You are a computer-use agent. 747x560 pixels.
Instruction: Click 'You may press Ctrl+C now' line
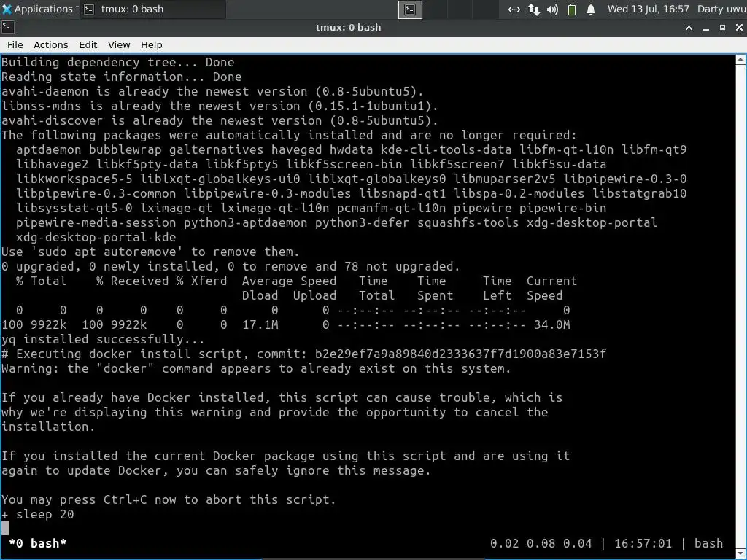click(x=169, y=499)
